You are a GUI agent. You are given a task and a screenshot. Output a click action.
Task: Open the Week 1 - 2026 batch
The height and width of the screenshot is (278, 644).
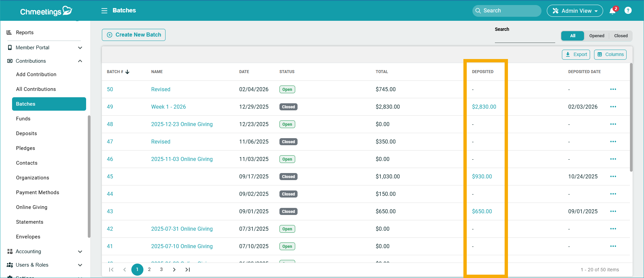click(x=169, y=107)
